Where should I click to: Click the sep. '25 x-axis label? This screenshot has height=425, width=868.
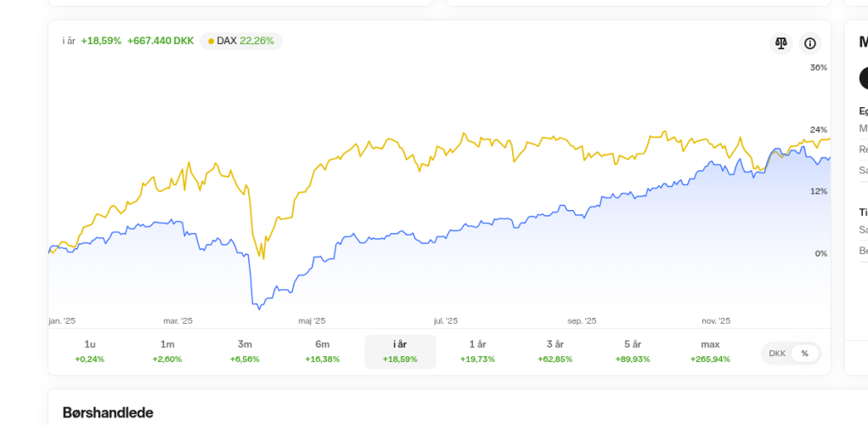(x=582, y=321)
